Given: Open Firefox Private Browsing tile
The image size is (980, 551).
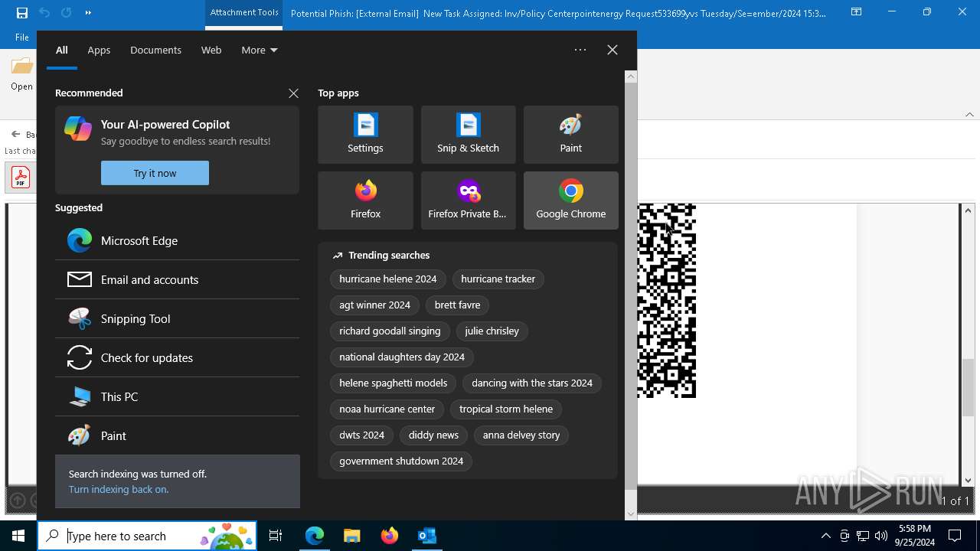Looking at the screenshot, I should click(x=468, y=201).
